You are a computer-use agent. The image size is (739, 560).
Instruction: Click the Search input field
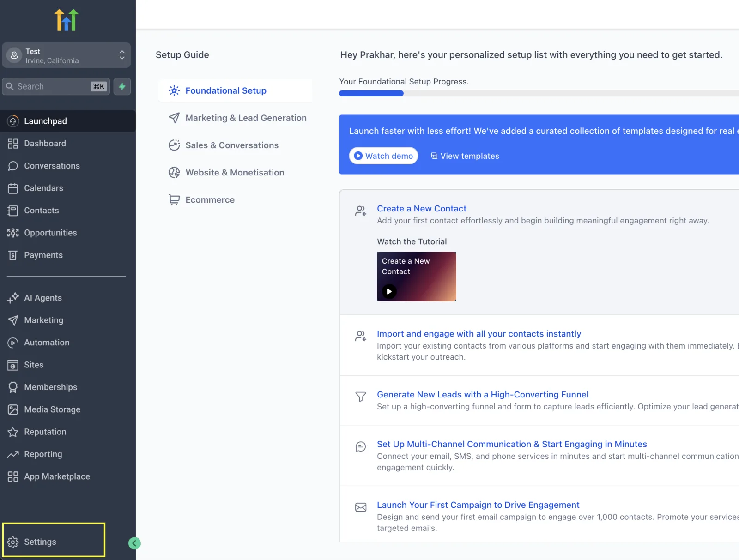pyautogui.click(x=56, y=86)
